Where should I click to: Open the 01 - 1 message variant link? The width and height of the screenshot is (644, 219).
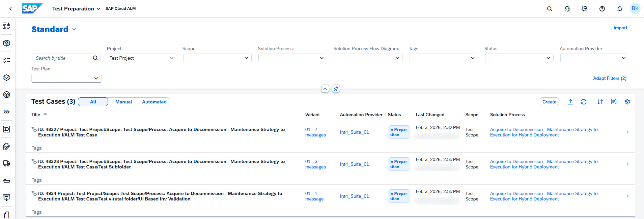click(x=314, y=196)
